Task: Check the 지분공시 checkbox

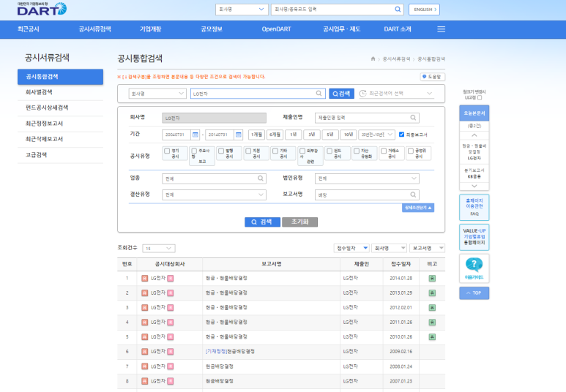Action: tap(248, 151)
